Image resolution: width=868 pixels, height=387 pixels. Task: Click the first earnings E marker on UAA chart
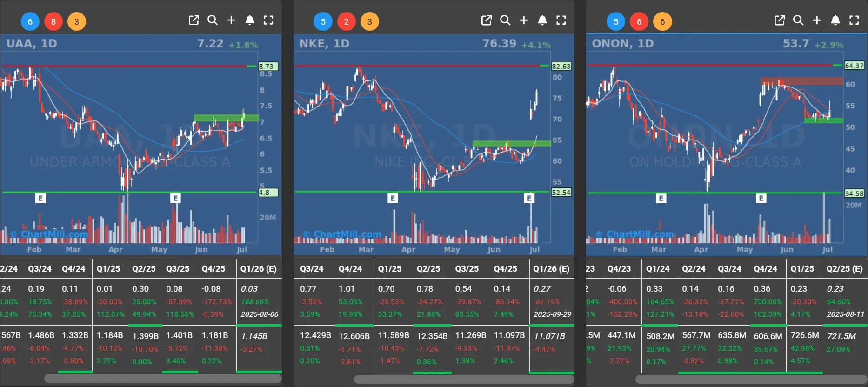click(x=40, y=199)
